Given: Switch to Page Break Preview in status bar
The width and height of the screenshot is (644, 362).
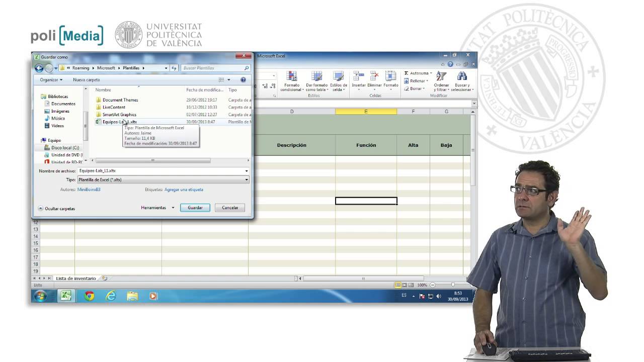Looking at the screenshot, I should pos(411,285).
